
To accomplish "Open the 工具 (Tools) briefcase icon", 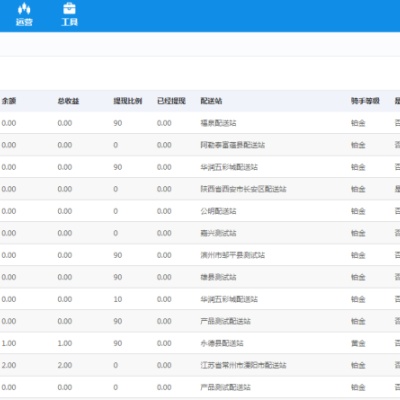I will tap(69, 15).
